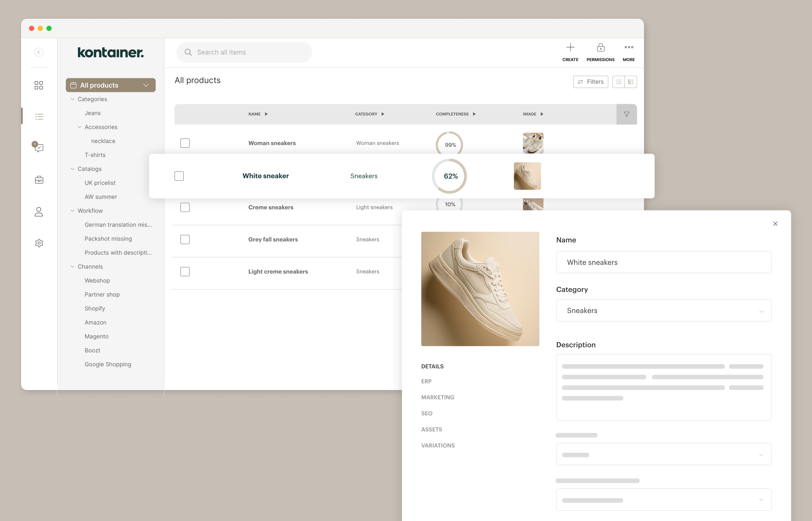
Task: Switch to tree view using the hierarchy icon
Action: tap(631, 81)
